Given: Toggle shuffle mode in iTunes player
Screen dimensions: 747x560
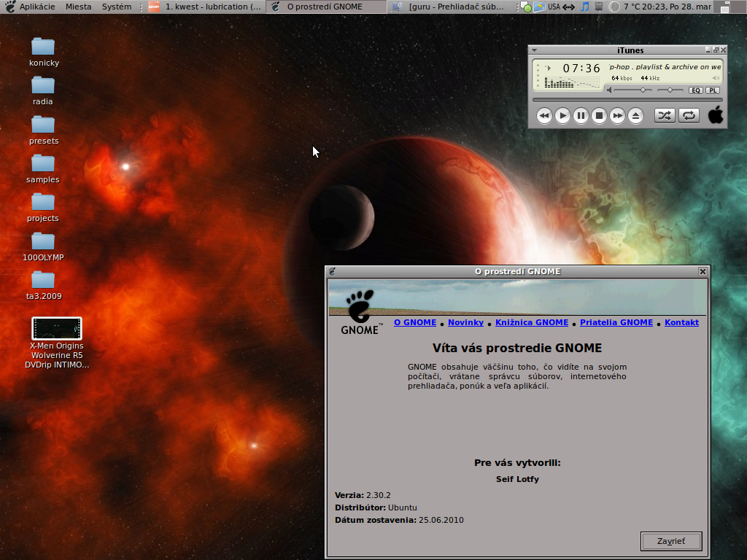Looking at the screenshot, I should 665,116.
